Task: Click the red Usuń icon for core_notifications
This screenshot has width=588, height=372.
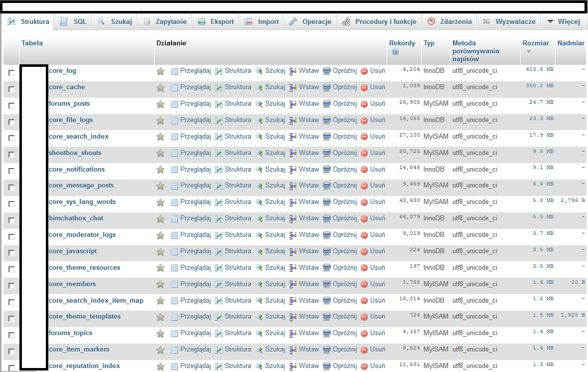Action: click(364, 170)
